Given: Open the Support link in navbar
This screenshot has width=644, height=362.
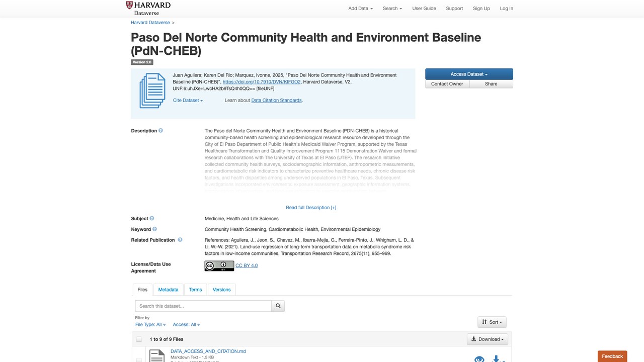Looking at the screenshot, I should tap(454, 9).
